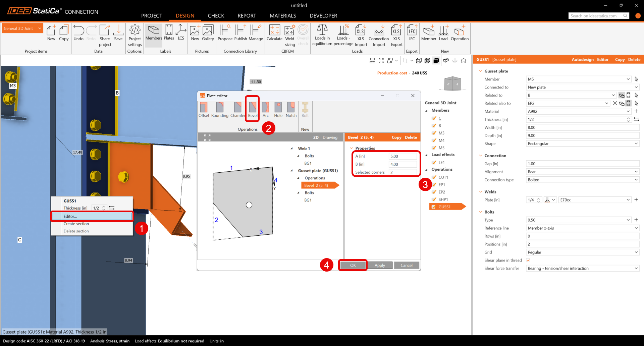Click Autodesign in the GUSS1 header
The height and width of the screenshot is (346, 644).
point(582,60)
